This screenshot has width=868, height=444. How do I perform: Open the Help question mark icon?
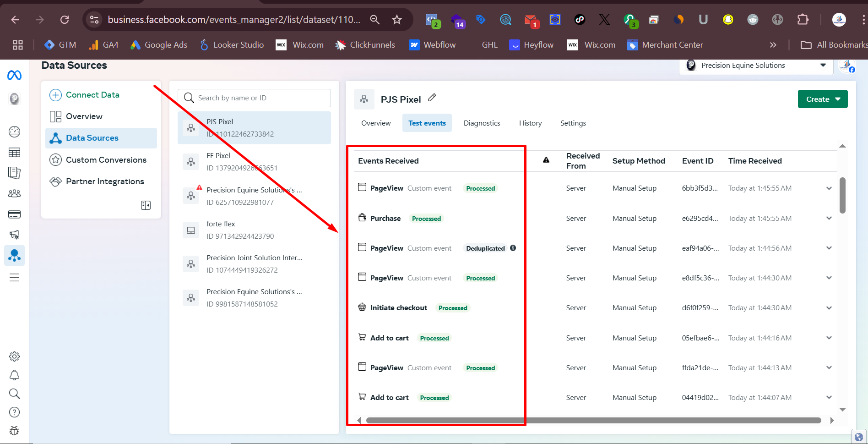point(14,412)
